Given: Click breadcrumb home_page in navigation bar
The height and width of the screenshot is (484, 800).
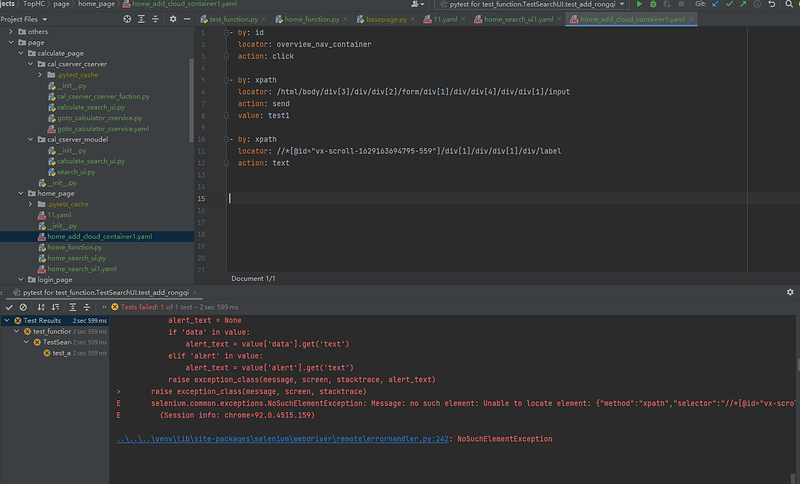Looking at the screenshot, I should pyautogui.click(x=96, y=4).
